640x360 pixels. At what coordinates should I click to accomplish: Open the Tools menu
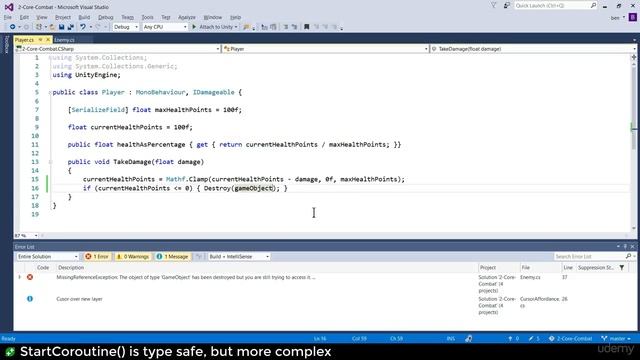click(x=147, y=17)
